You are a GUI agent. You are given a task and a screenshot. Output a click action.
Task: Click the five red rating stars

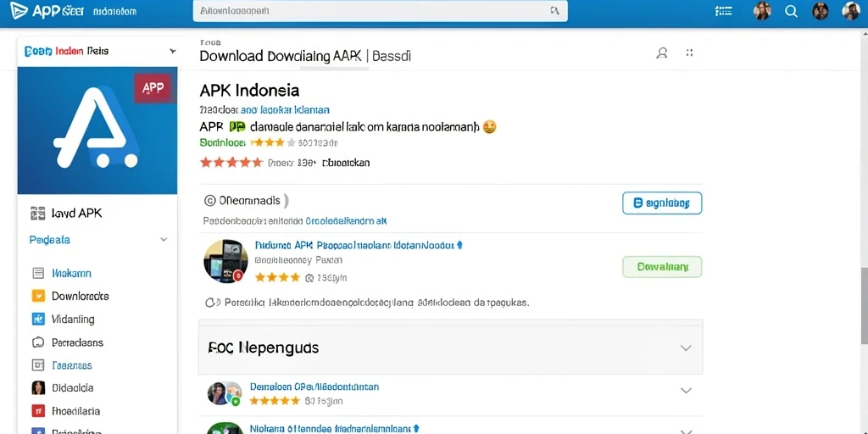pos(231,163)
